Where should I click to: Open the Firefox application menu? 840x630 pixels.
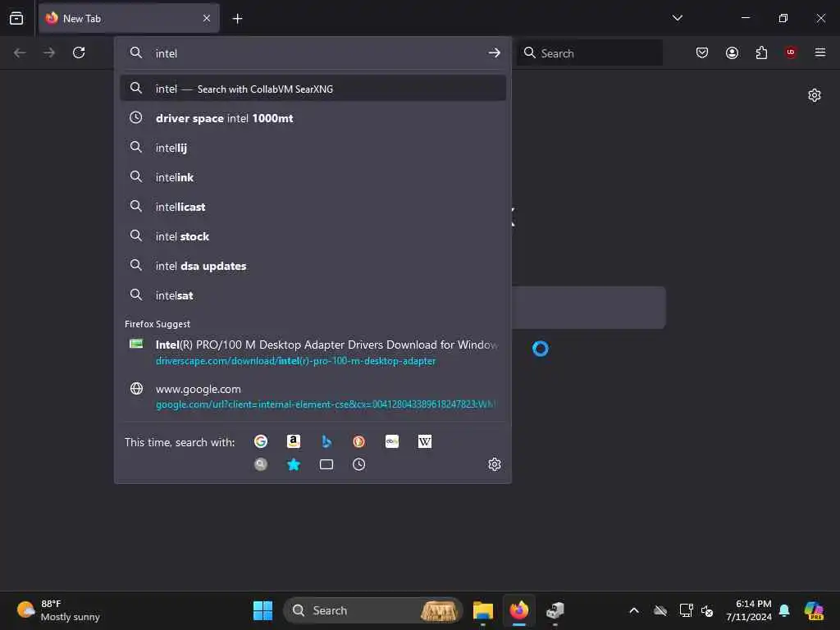(819, 52)
